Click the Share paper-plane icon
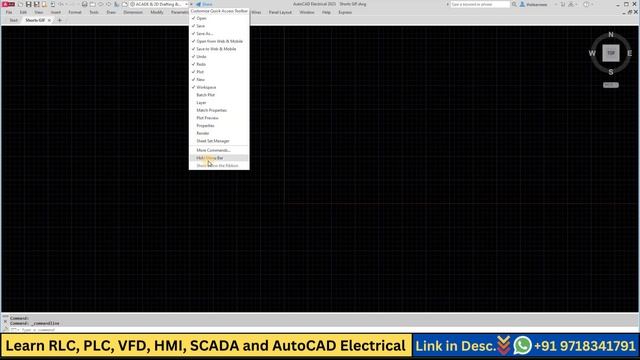 pos(199,4)
